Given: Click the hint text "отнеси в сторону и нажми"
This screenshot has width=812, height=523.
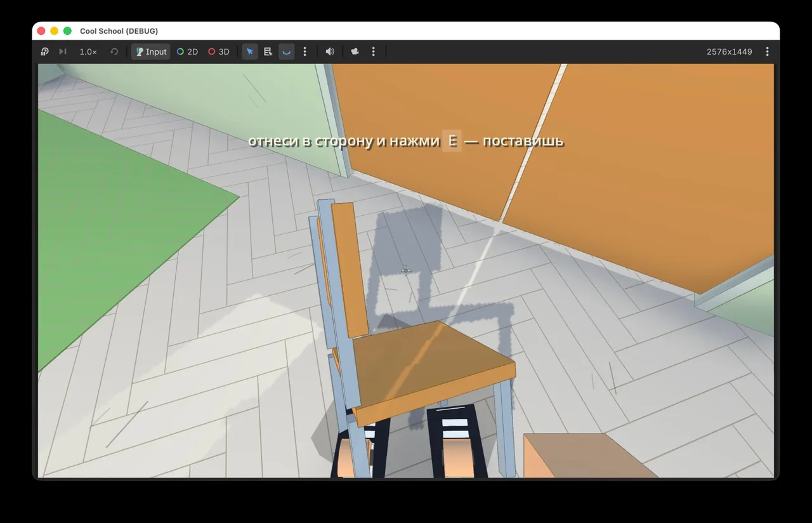Looking at the screenshot, I should click(344, 141).
